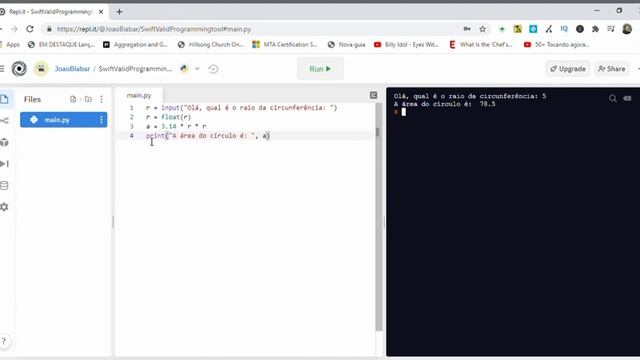Click code line 2 float(r)
Screen dimensions: 640x360
pos(168,117)
